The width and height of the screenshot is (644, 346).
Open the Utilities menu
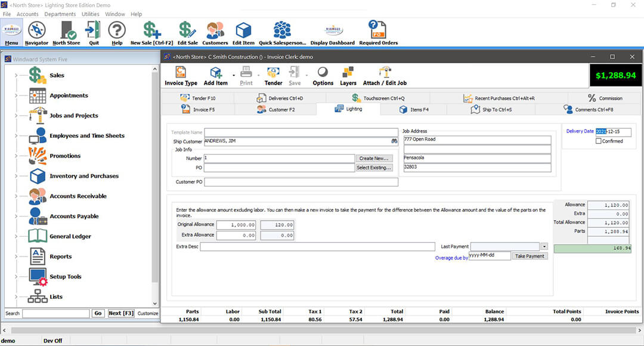(91, 14)
